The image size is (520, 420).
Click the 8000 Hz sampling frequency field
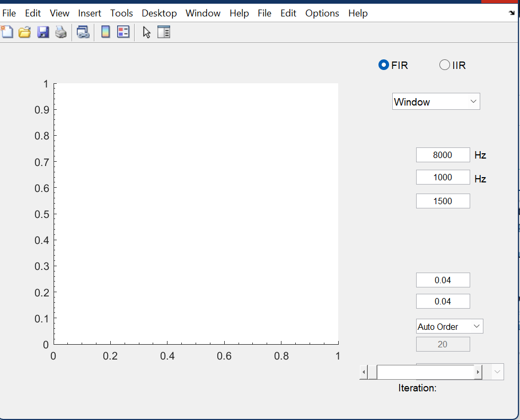443,155
